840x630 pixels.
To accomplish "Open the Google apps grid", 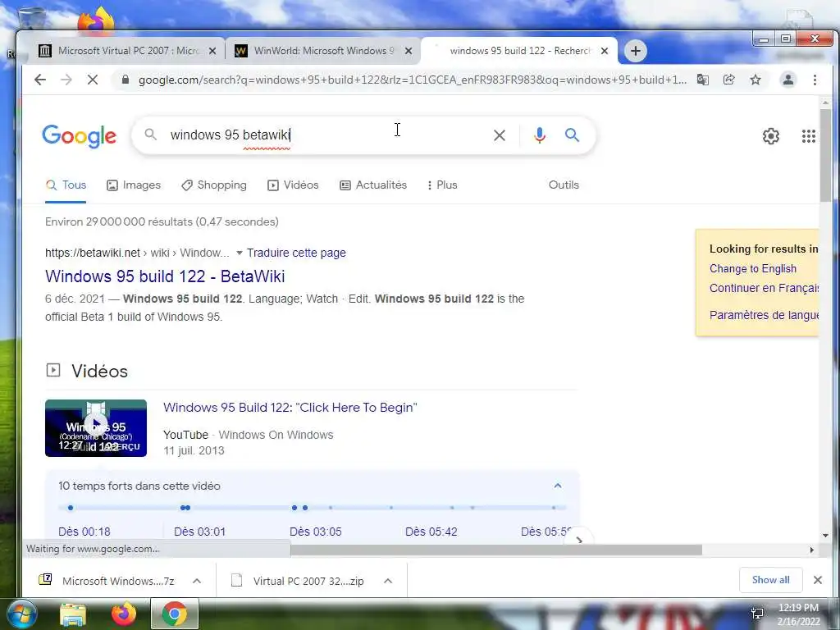I will (808, 136).
